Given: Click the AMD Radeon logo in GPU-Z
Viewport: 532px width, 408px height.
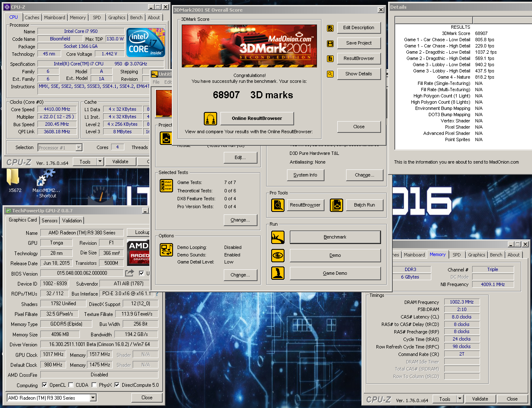Looking at the screenshot, I should click(138, 252).
